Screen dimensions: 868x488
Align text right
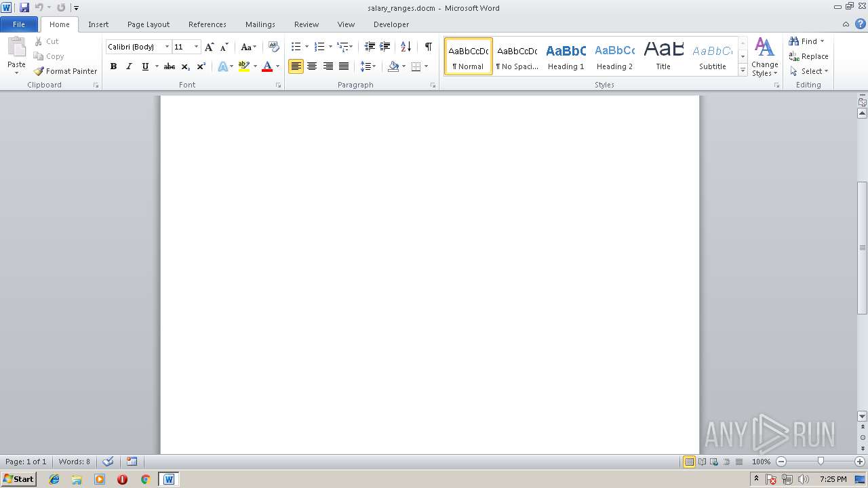(x=328, y=66)
